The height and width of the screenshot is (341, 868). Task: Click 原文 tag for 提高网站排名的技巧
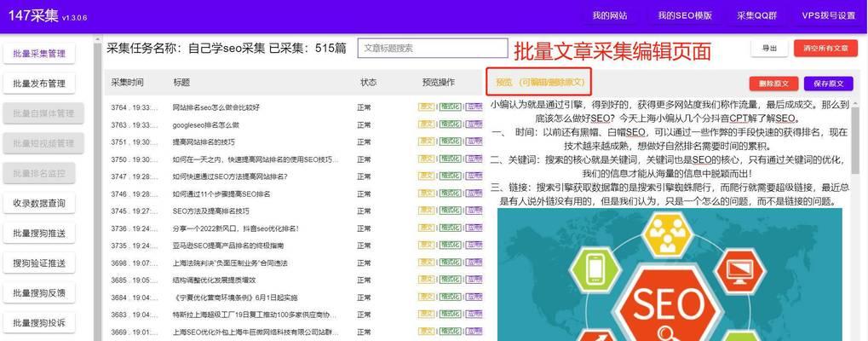click(426, 142)
